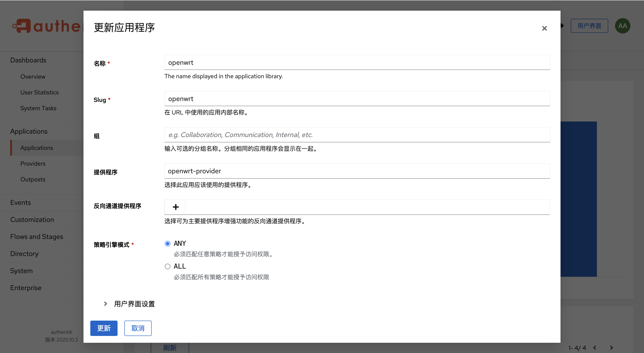Select the ALL policy engine mode
Viewport: 644px width, 353px height.
click(x=168, y=266)
